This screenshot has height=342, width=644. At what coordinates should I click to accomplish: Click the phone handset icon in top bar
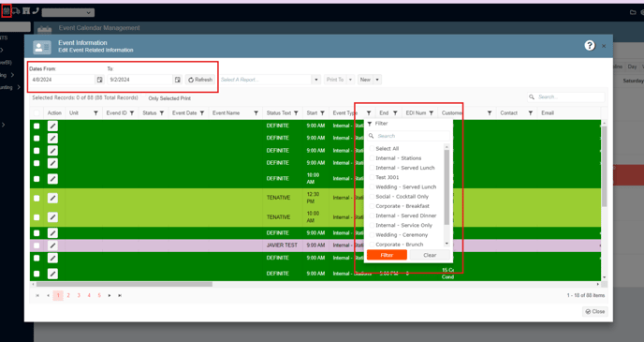coord(36,10)
